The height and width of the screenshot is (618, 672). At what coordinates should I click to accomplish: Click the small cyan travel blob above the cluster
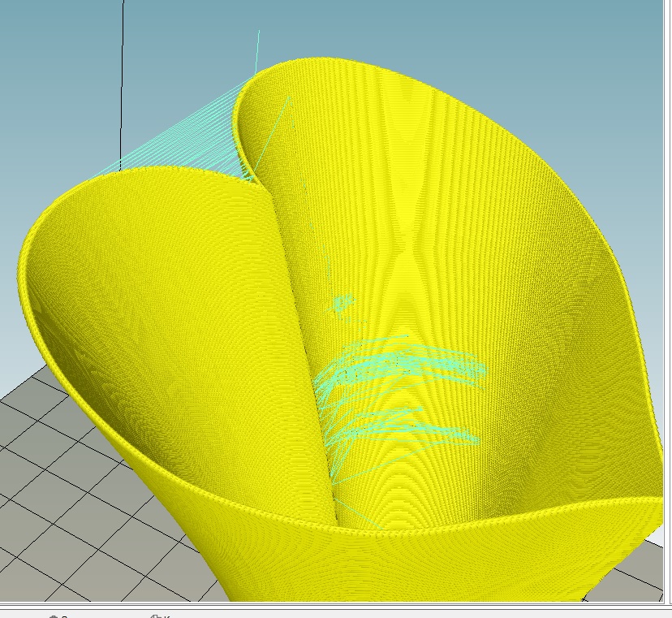click(342, 305)
